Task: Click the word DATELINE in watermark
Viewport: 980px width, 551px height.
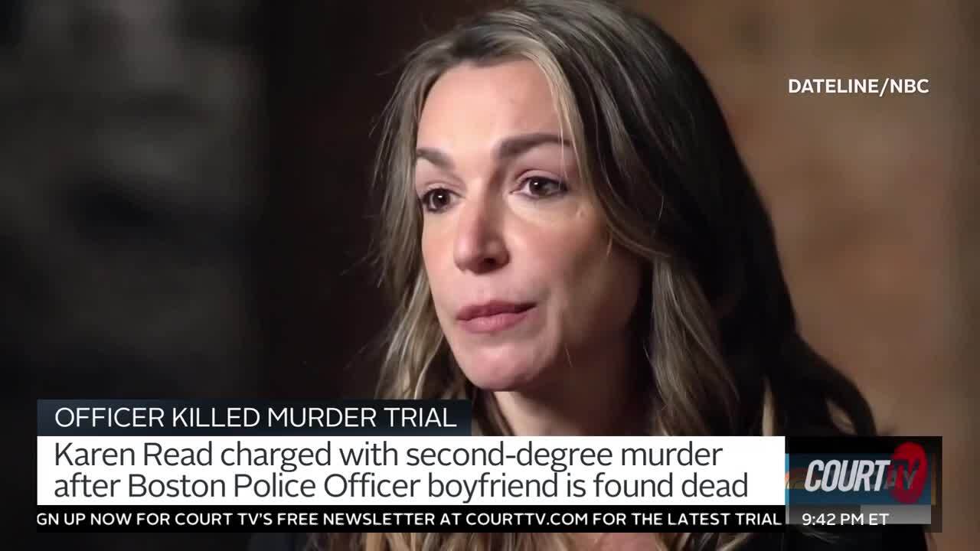Action: pos(834,86)
